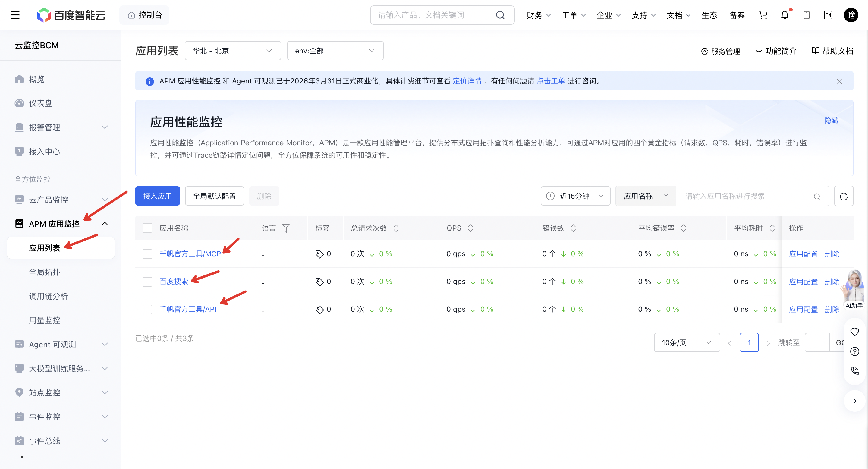
Task: Toggle the select-all checkbox in the table header
Action: click(147, 228)
